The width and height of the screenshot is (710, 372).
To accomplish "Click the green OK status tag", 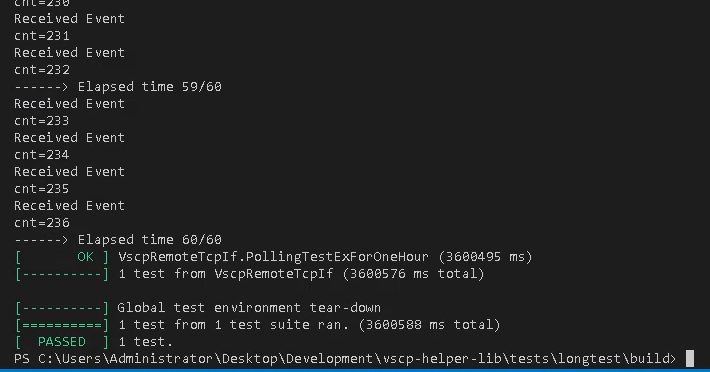I will 85,257.
